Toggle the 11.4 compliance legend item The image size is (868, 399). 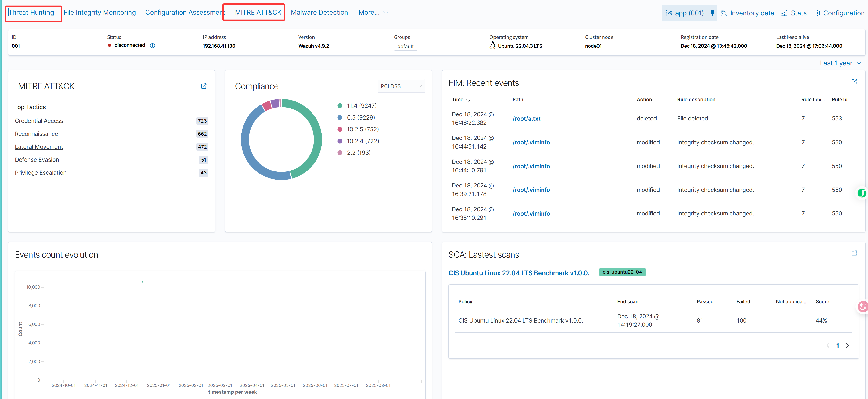(x=361, y=106)
